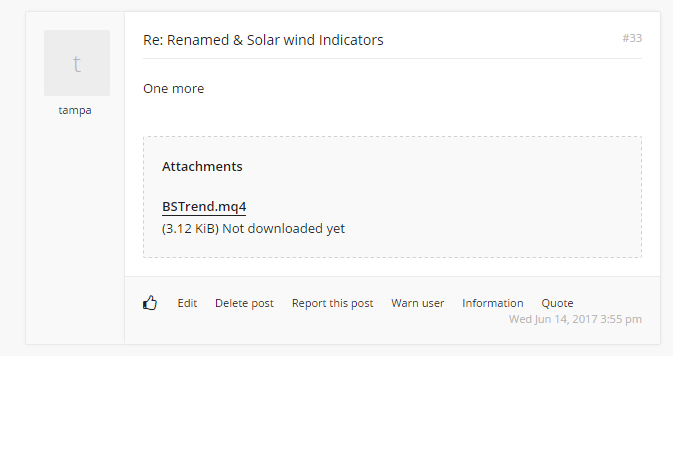The height and width of the screenshot is (460, 673).
Task: Quote this post by tampa
Action: 557,303
